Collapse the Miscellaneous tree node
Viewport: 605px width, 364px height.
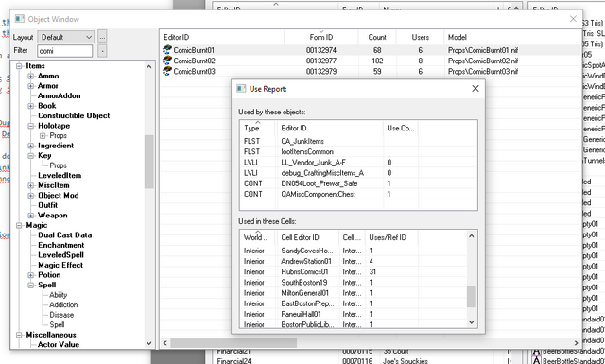click(x=19, y=335)
